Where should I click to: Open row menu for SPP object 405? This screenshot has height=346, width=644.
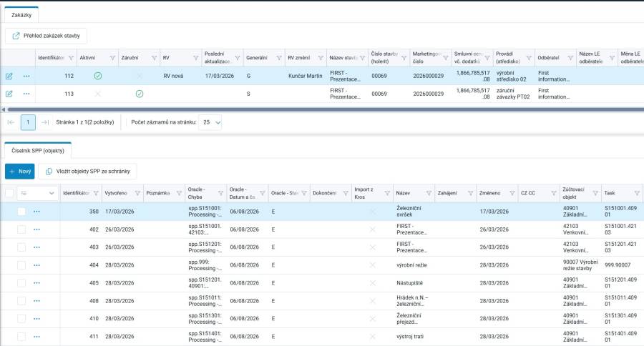tap(36, 283)
